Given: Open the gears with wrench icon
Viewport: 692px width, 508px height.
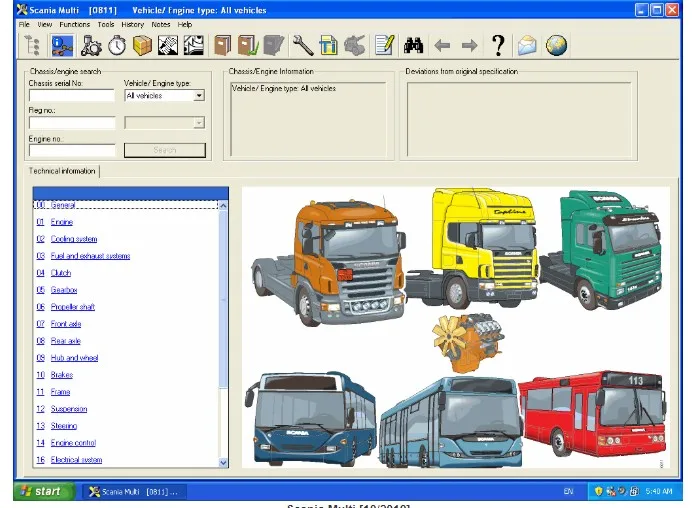Looking at the screenshot, I should tap(91, 45).
